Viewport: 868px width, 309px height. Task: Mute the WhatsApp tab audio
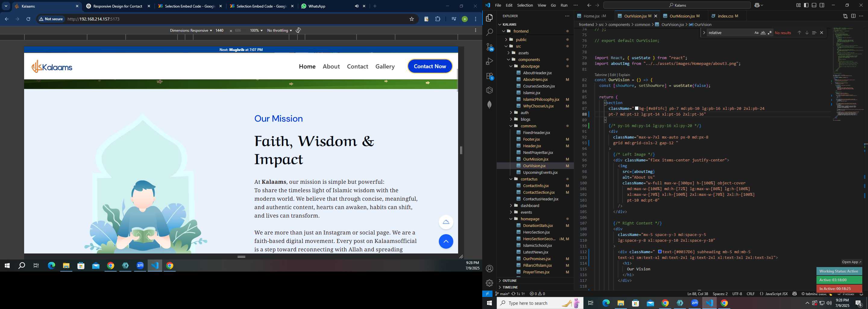(x=357, y=6)
